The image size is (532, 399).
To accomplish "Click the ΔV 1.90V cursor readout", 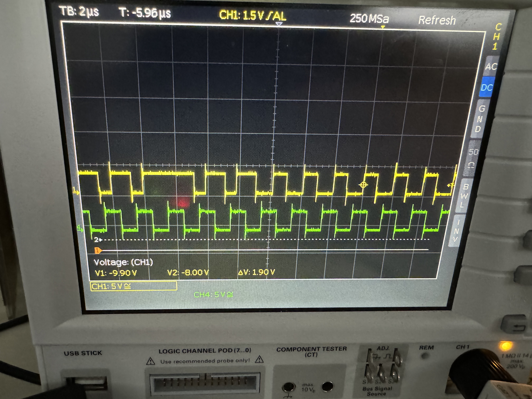I will pyautogui.click(x=256, y=272).
